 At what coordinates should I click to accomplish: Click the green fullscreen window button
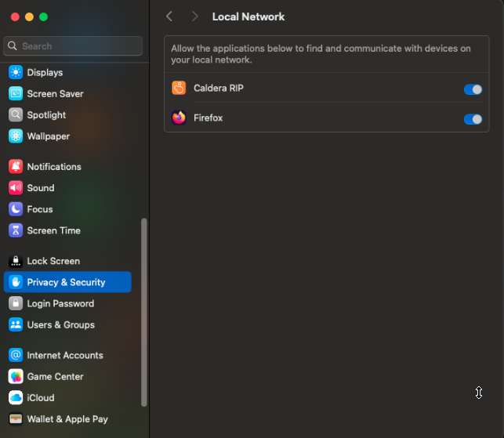43,16
